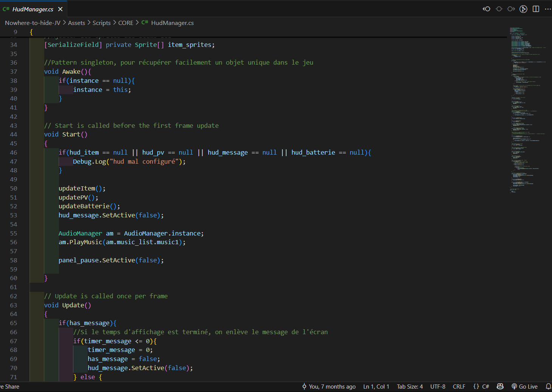The height and width of the screenshot is (392, 552).
Task: Click Ln 1, Col 1 to go to line
Action: (x=376, y=386)
